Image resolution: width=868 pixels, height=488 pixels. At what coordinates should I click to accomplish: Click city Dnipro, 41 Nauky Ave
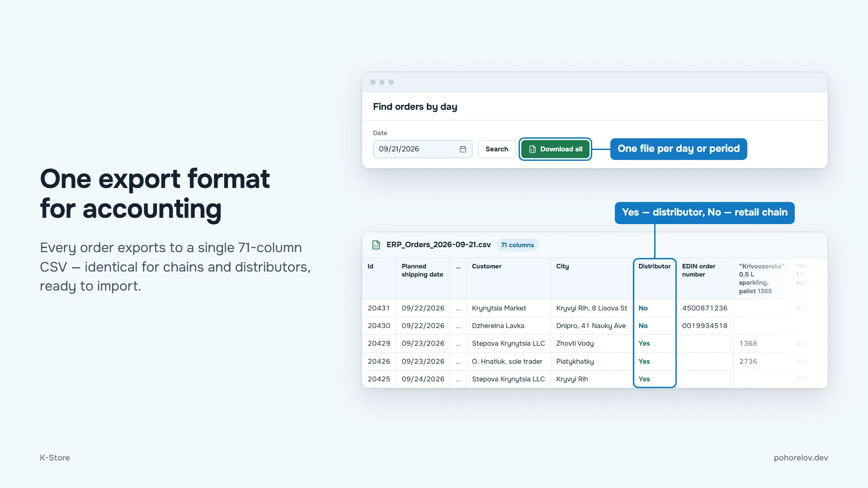click(x=591, y=326)
